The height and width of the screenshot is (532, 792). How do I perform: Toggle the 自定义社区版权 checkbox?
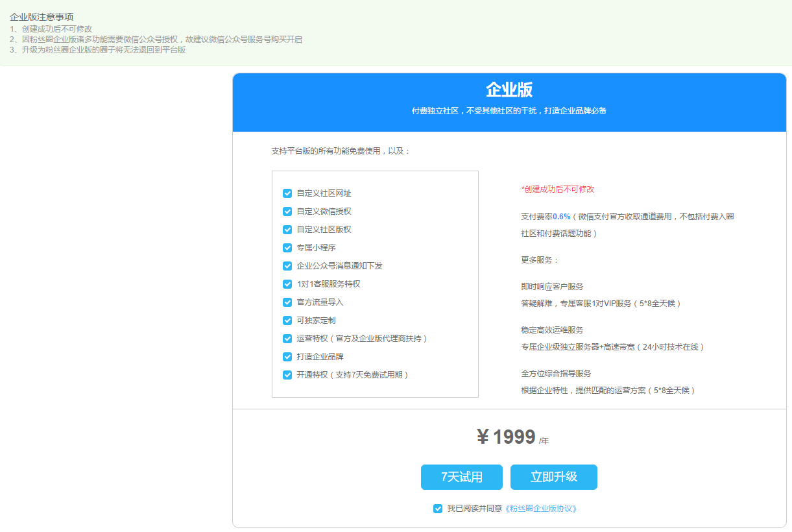click(287, 230)
